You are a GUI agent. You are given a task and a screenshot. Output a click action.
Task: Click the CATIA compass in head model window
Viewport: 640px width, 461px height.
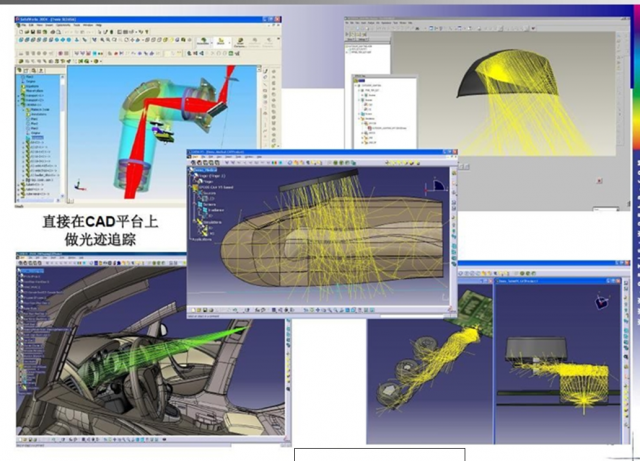pyautogui.click(x=436, y=186)
